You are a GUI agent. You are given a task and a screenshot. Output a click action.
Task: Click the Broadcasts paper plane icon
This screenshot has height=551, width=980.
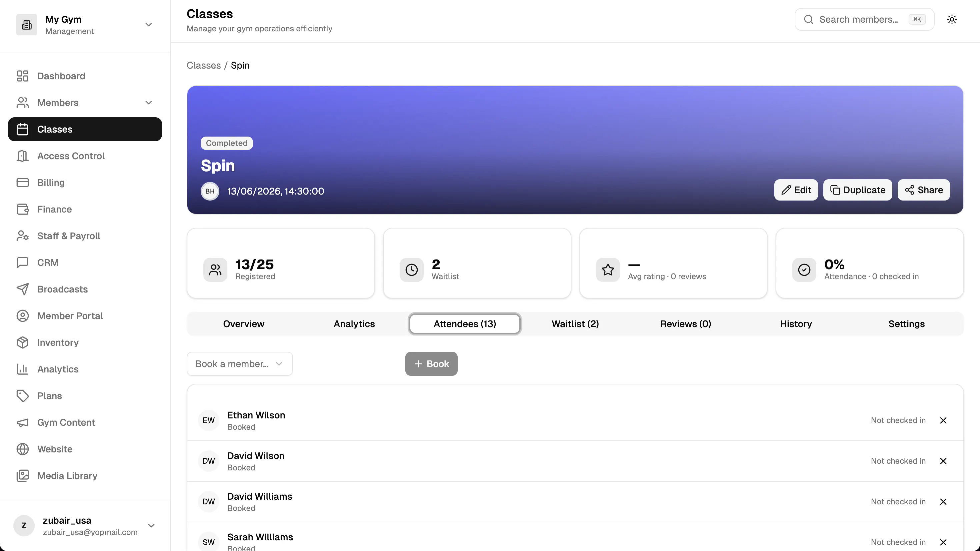pos(22,289)
